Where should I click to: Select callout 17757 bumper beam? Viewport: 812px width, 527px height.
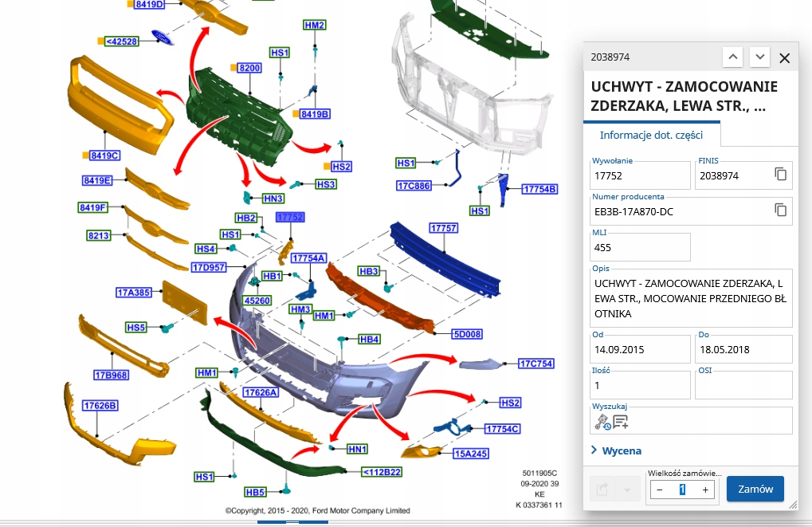coord(444,228)
